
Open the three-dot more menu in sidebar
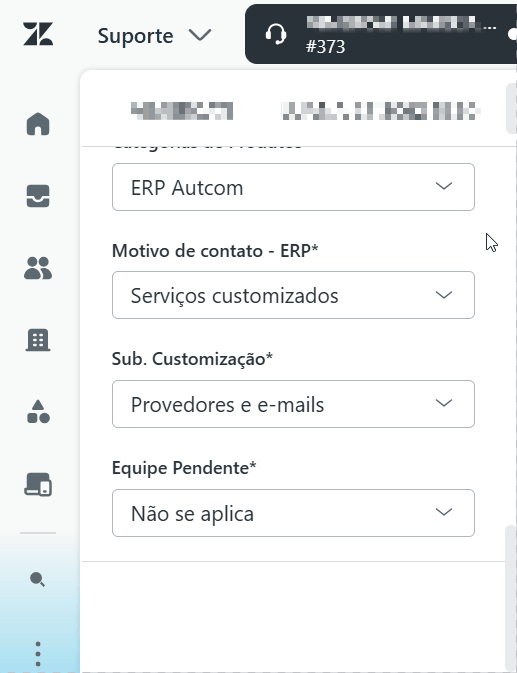[38, 654]
